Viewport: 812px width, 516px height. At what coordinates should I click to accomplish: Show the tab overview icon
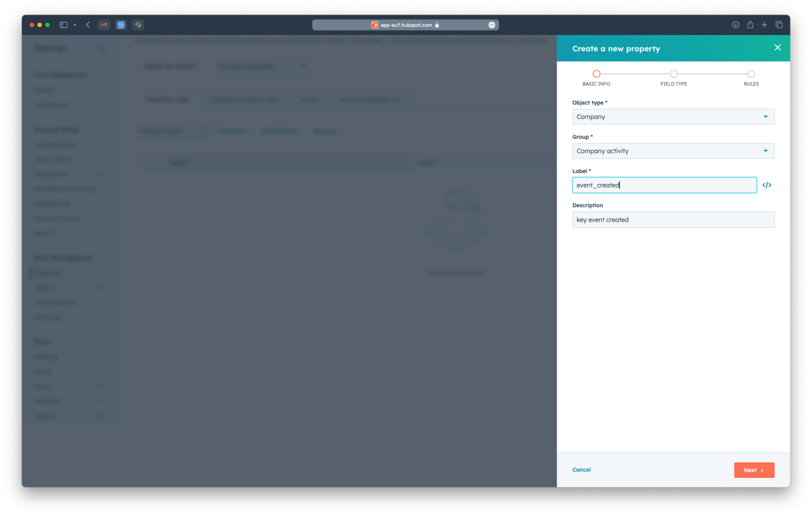coord(779,24)
